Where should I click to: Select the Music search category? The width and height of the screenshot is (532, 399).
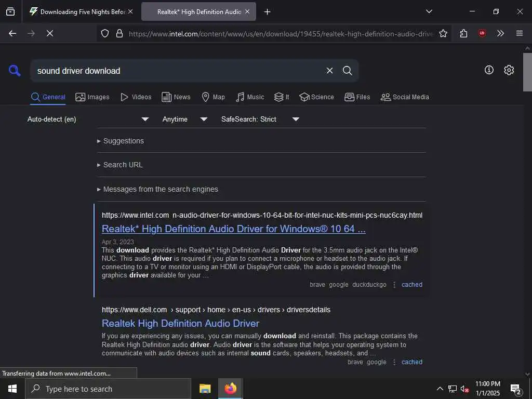coord(250,97)
